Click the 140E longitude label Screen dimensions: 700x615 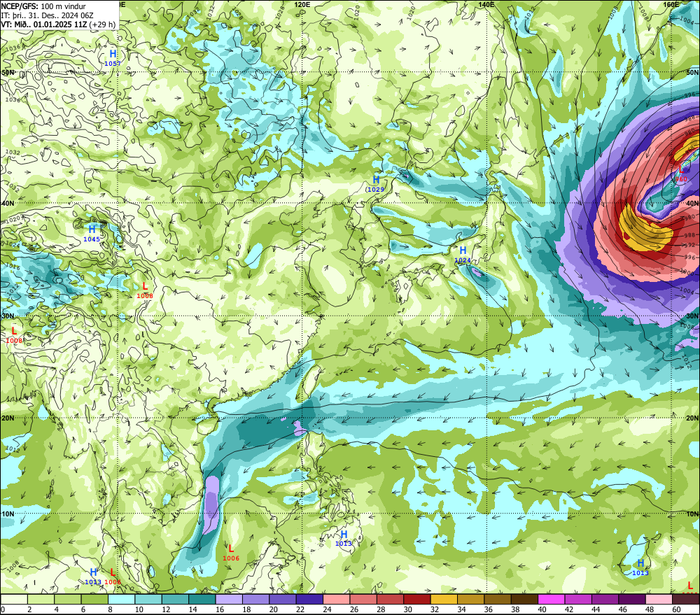tap(486, 4)
